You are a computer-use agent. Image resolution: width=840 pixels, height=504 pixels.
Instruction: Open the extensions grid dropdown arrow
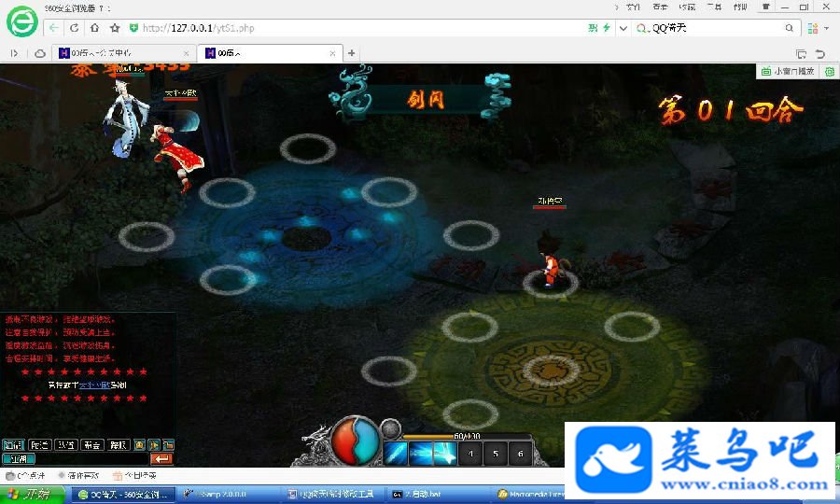click(x=827, y=28)
